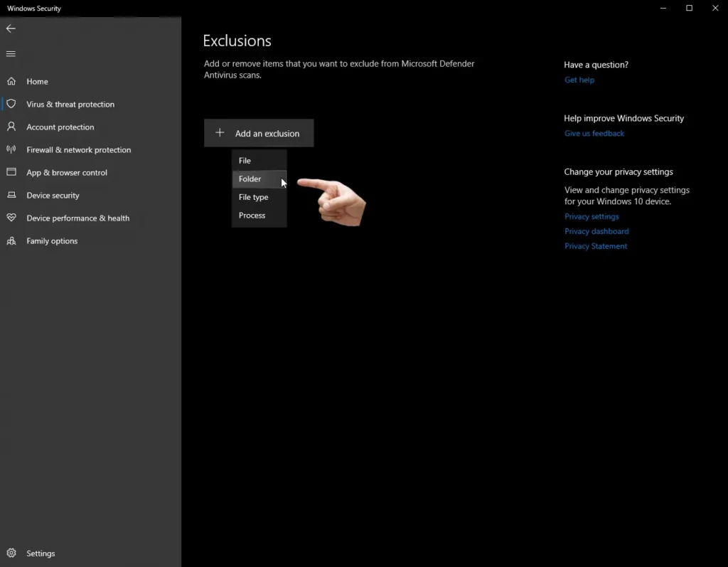Open the Privacy Statement link
The width and height of the screenshot is (728, 567).
(596, 246)
